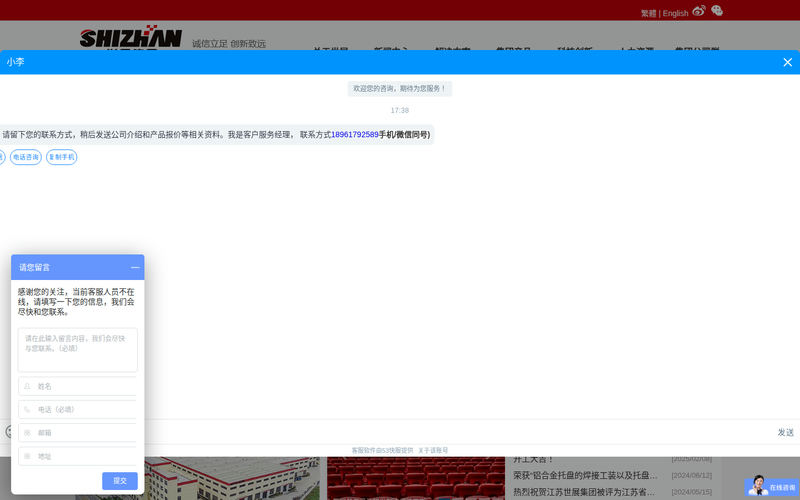
Task: Open the 在线咨询 online consultation widget
Action: [x=771, y=487]
